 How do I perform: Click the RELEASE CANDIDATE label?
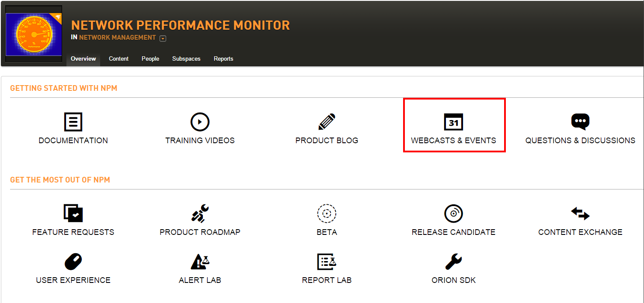453,232
